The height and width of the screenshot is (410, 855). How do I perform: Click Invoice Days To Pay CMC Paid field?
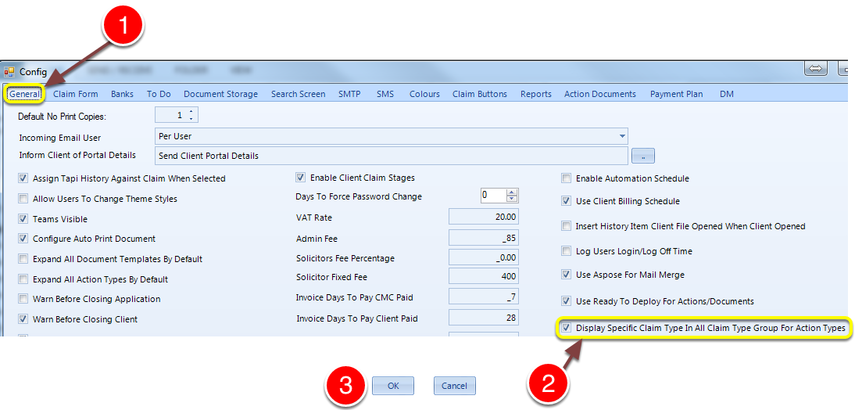click(483, 297)
